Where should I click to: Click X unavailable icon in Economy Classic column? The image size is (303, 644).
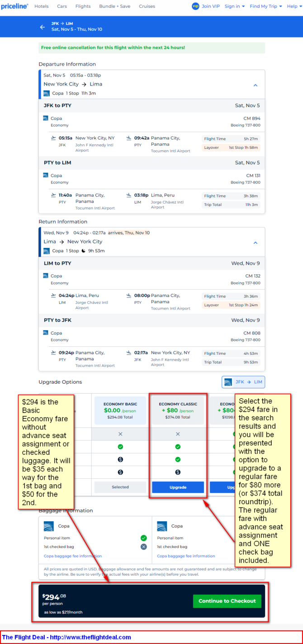(178, 434)
